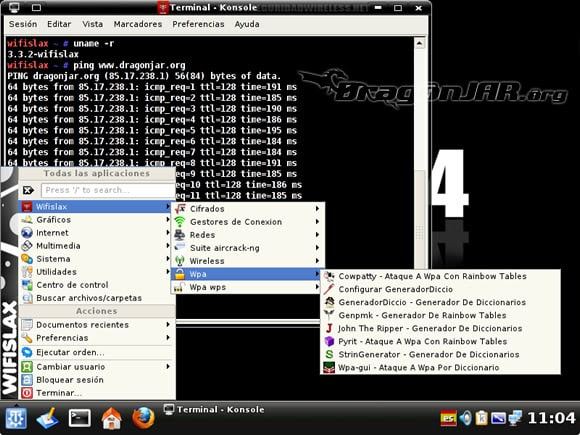Expand the Cambiar usuario submenu arrow

168,367
